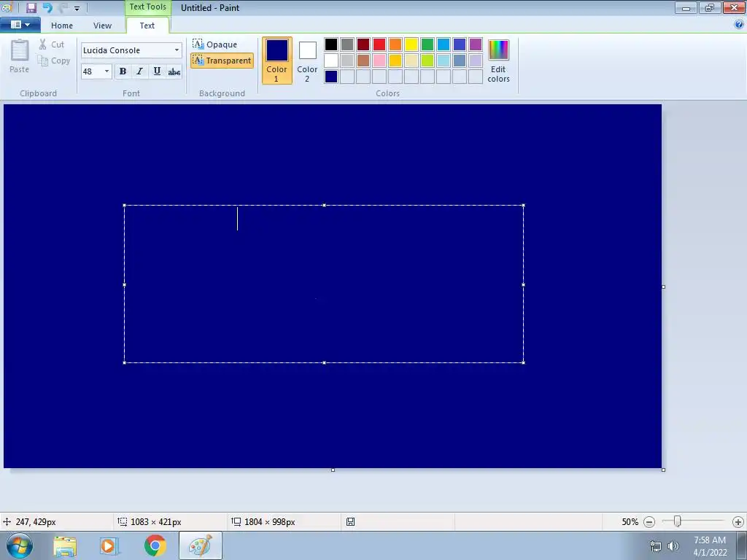Launch Google Chrome from the taskbar
The width and height of the screenshot is (747, 560).
pos(155,545)
